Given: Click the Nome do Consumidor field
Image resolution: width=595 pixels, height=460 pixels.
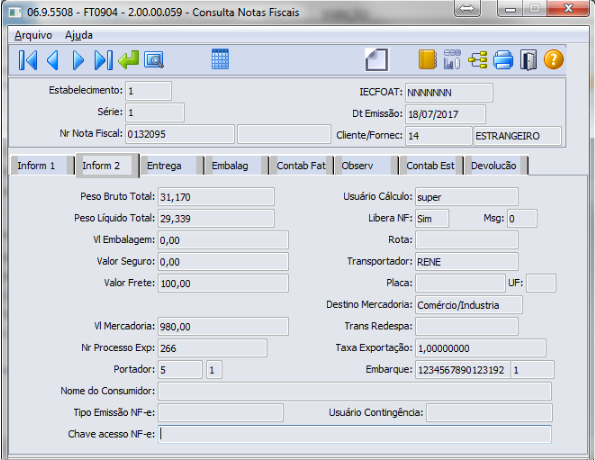Looking at the screenshot, I should [355, 391].
